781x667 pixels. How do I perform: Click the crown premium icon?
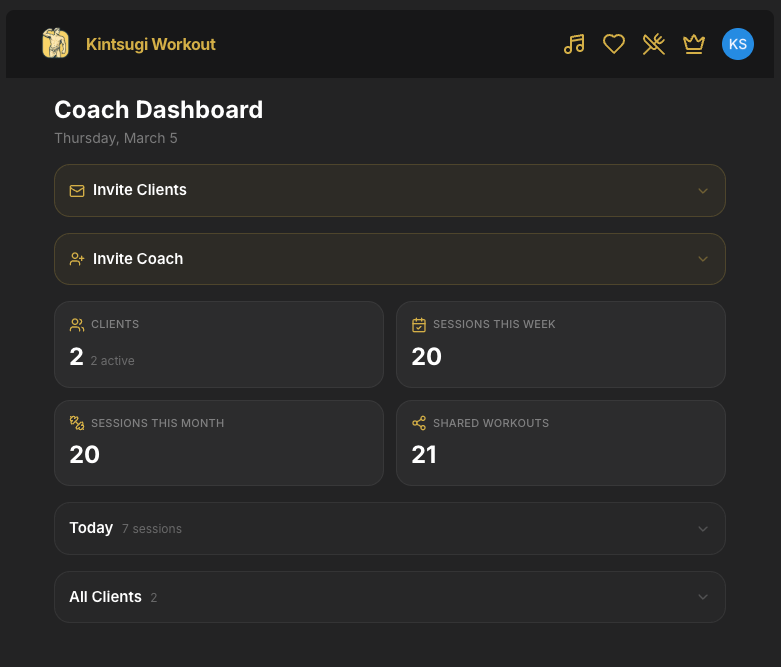(x=694, y=44)
